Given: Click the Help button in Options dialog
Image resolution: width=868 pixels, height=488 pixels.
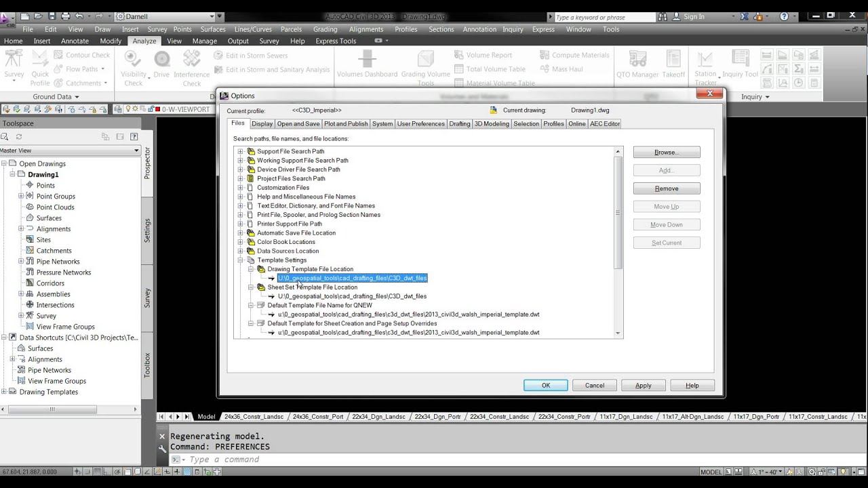Looking at the screenshot, I should [692, 385].
